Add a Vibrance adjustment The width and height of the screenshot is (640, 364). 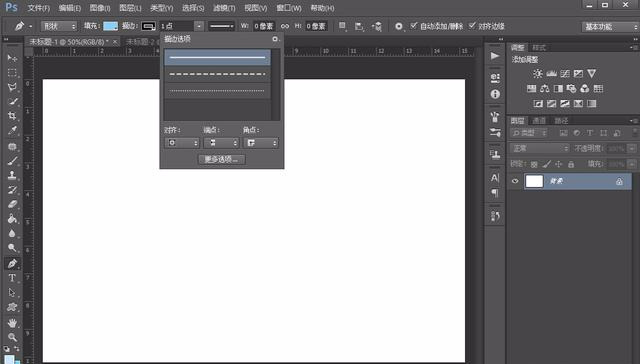[591, 73]
